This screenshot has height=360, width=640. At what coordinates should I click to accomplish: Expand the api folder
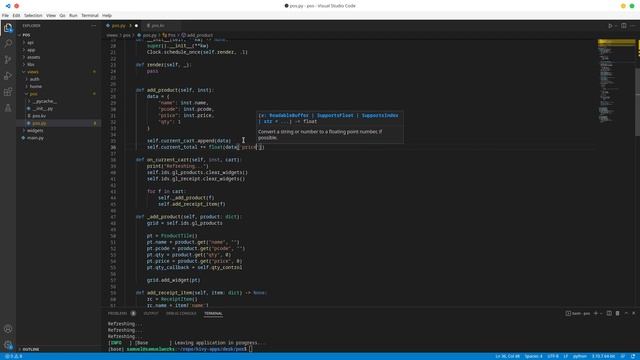coord(28,42)
